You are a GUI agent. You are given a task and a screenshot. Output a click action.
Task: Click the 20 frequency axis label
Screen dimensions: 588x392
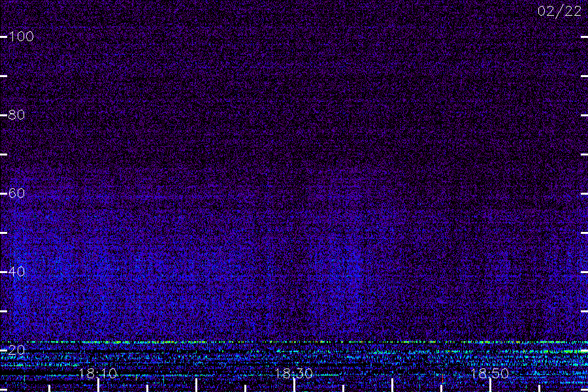pyautogui.click(x=16, y=350)
